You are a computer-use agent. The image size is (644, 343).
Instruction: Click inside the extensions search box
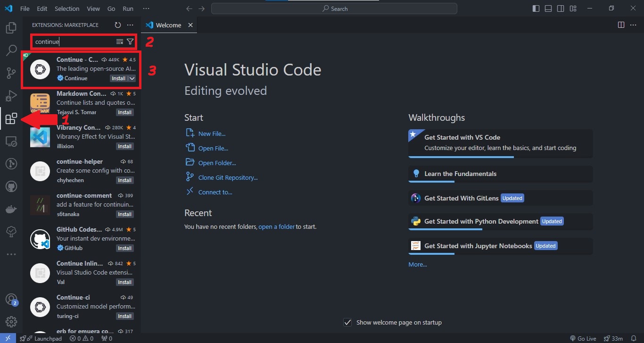[71, 42]
